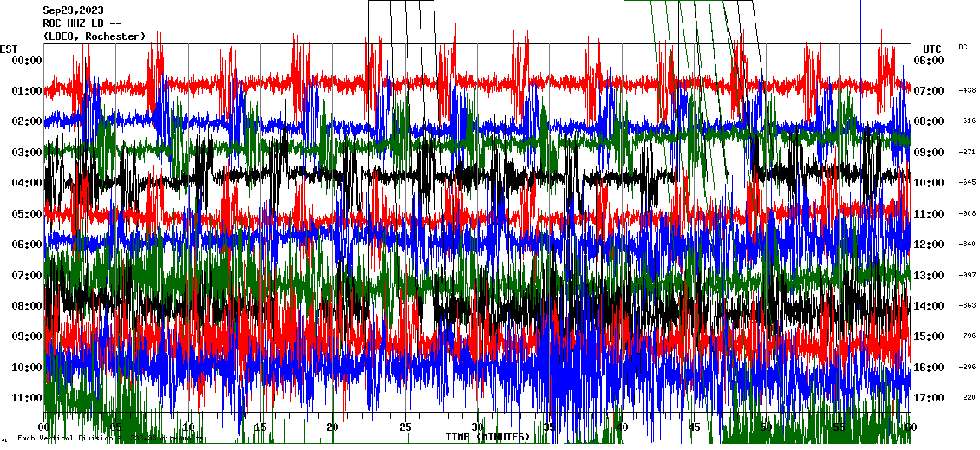
Task: Click the 14:00 UTC time label
Action: coord(929,305)
